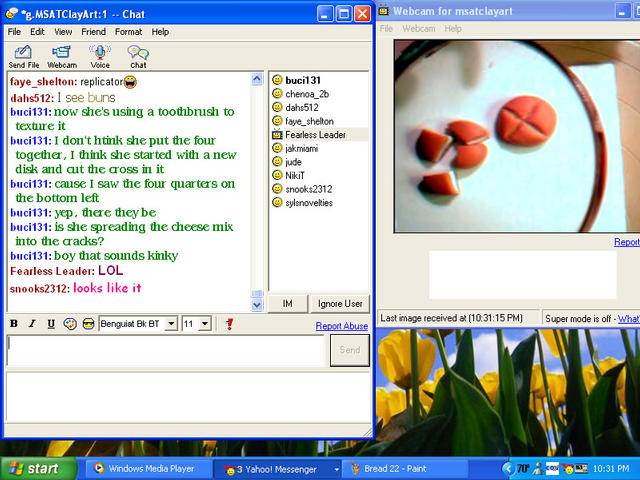Open the emoticons picker icon
Image resolution: width=640 pixels, height=480 pixels.
coord(88,324)
